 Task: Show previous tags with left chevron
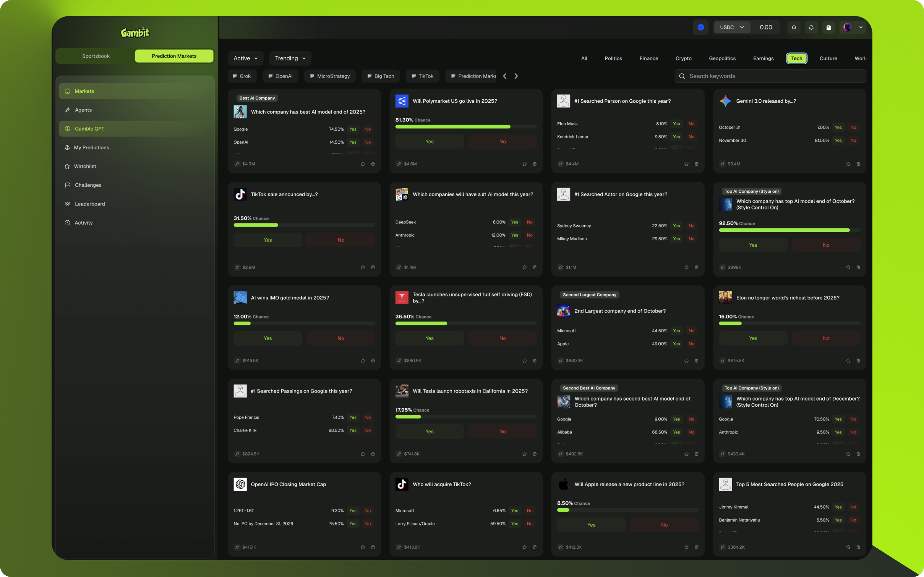505,76
